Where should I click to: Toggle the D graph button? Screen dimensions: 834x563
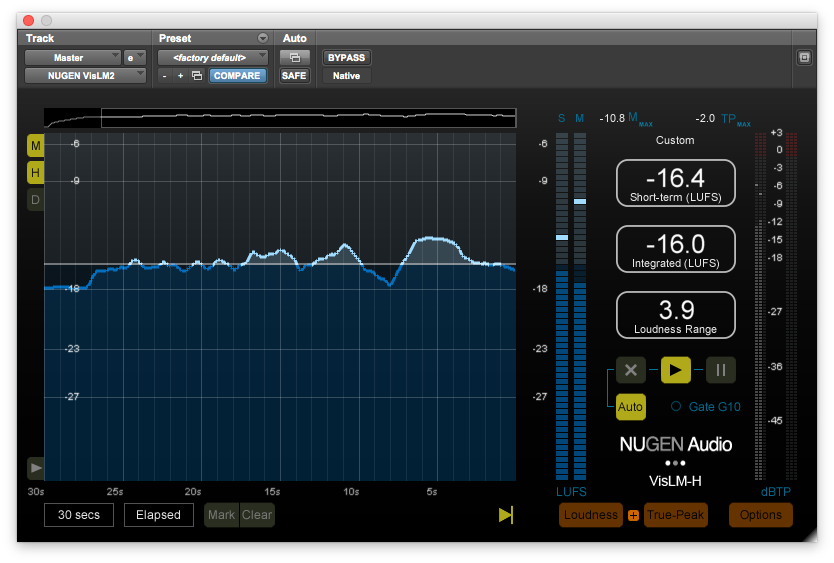tap(36, 200)
